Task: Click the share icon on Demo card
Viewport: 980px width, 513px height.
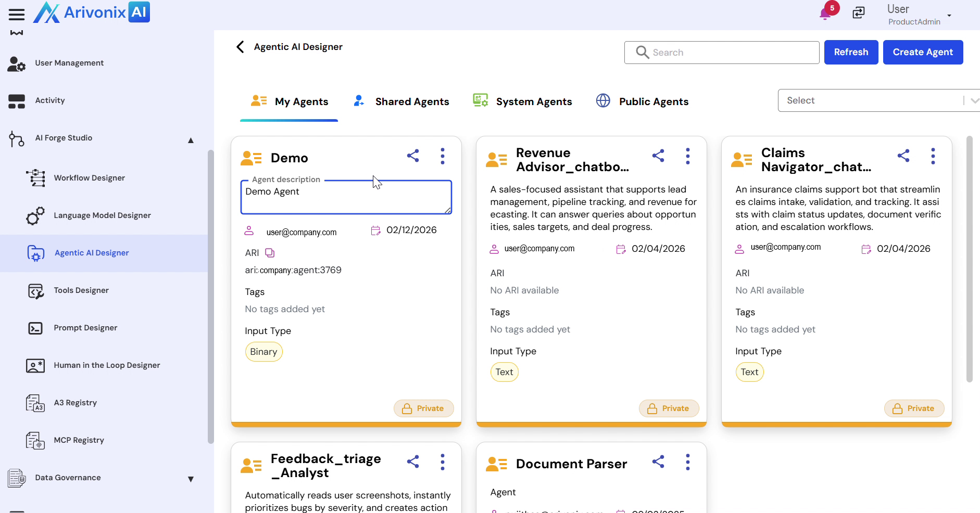Action: point(413,156)
